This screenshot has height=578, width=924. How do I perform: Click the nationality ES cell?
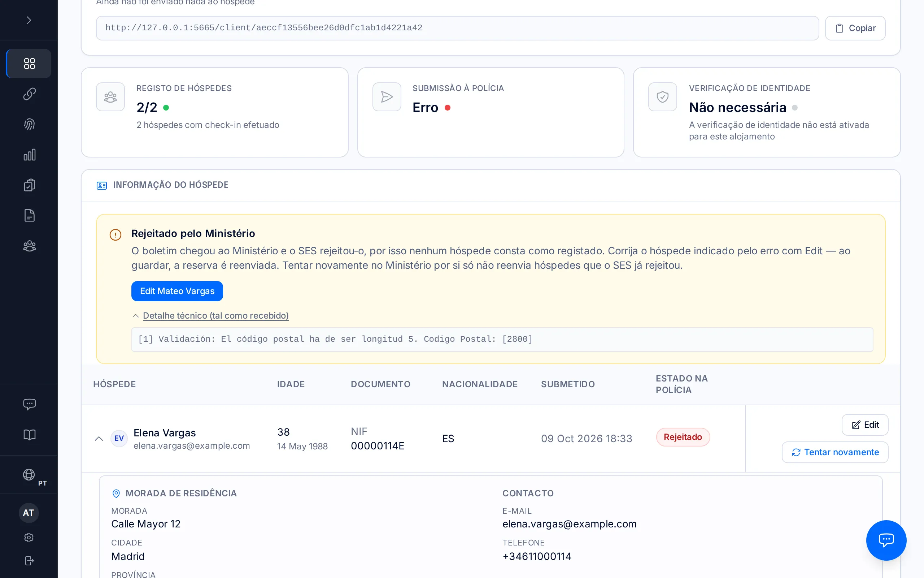(448, 439)
